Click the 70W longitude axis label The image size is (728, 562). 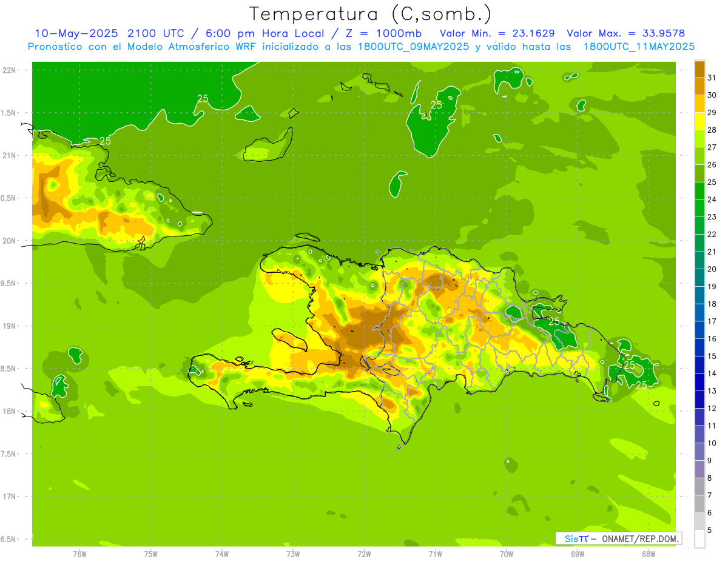click(x=507, y=554)
